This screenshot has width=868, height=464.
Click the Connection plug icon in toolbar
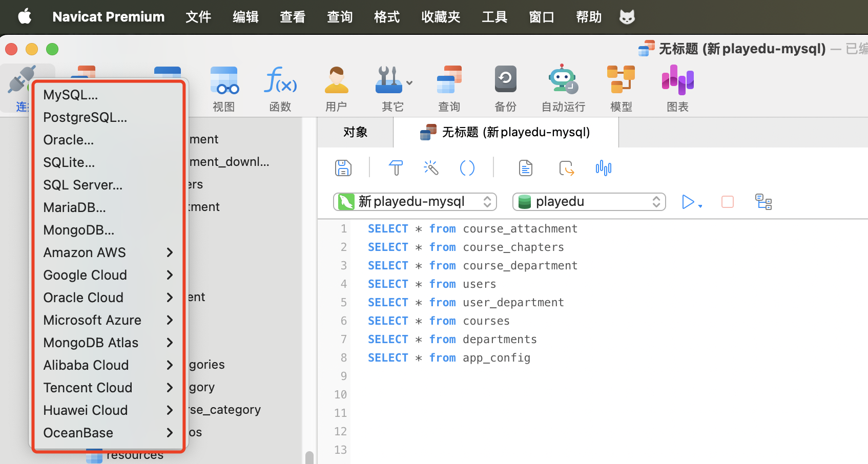[x=22, y=79]
